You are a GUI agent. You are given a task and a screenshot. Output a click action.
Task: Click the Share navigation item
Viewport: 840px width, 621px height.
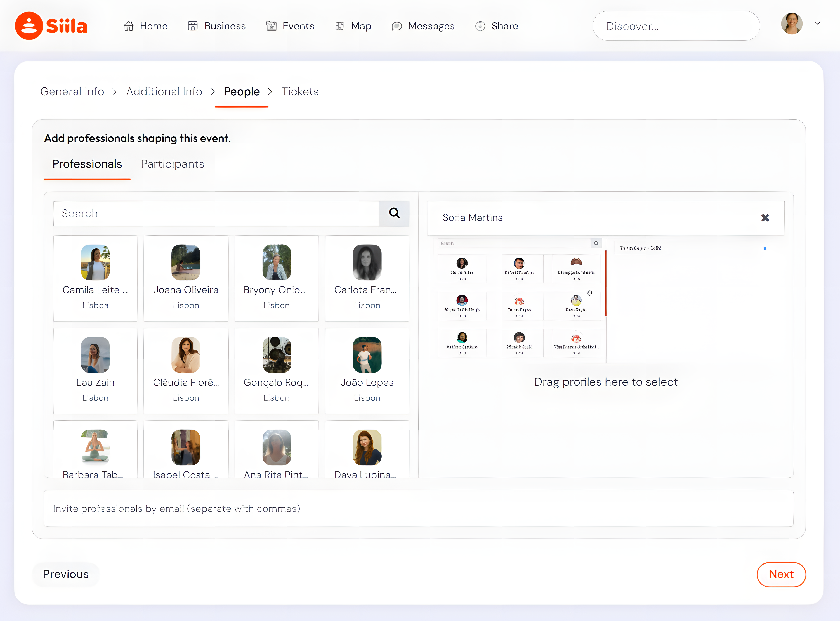coord(496,26)
